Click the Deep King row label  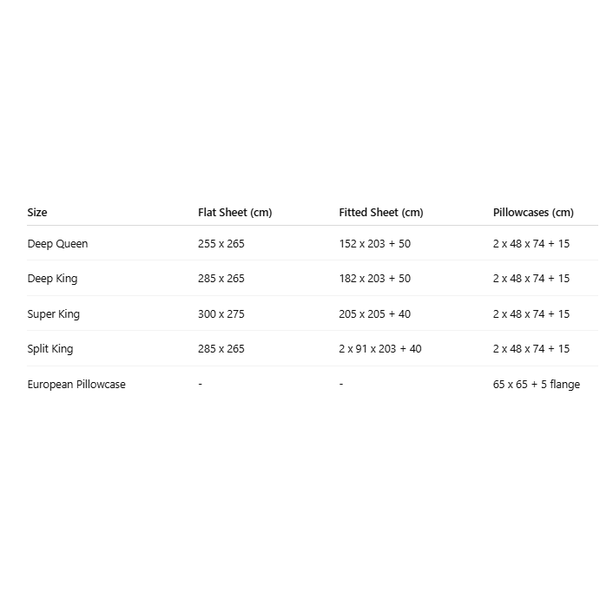tap(52, 279)
